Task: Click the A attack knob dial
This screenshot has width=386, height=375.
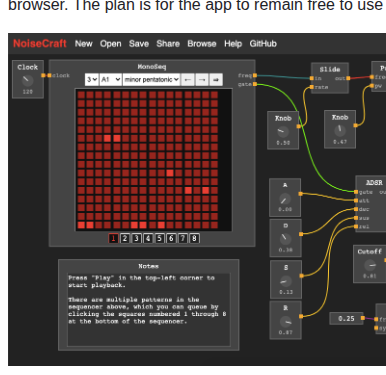Action: (285, 199)
